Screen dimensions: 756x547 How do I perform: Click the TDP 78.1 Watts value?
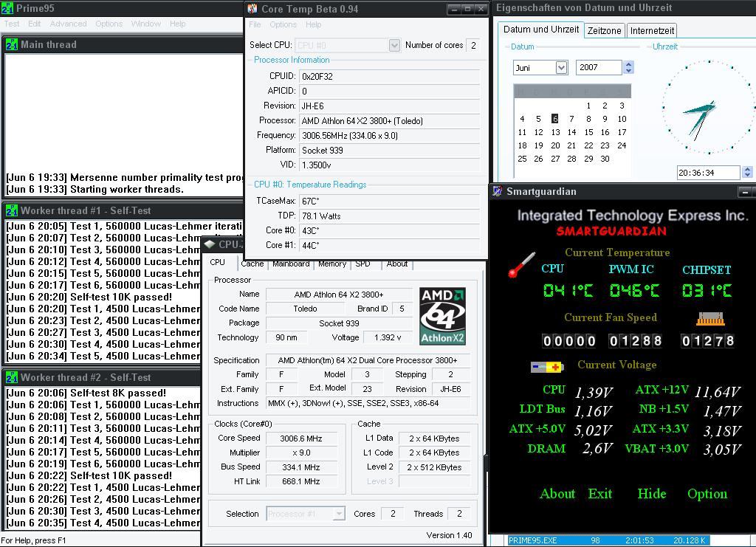coord(390,216)
